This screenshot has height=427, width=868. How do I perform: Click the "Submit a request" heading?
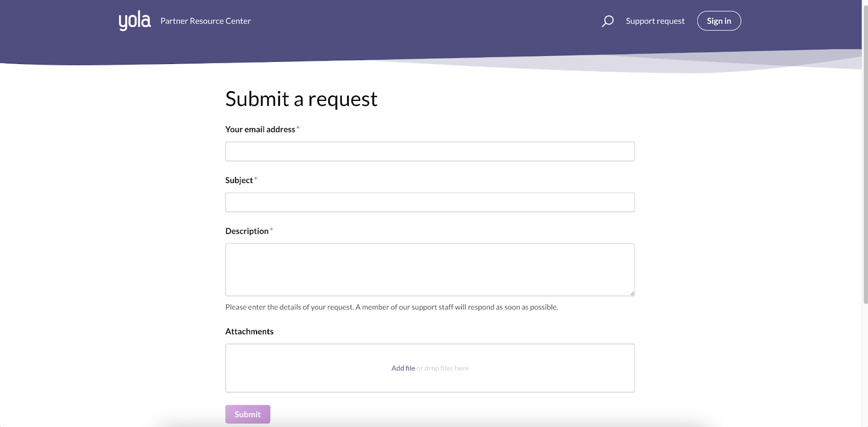(301, 99)
